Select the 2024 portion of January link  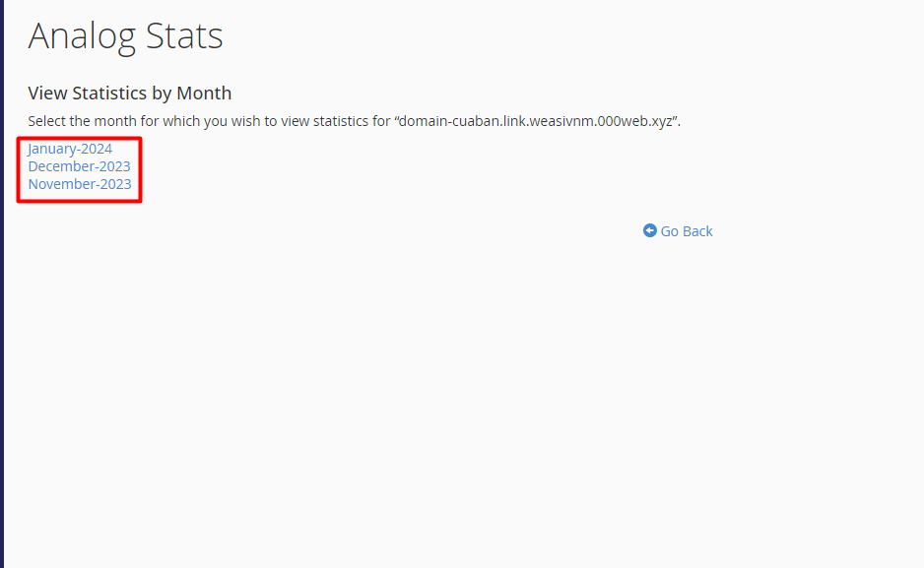(x=97, y=149)
